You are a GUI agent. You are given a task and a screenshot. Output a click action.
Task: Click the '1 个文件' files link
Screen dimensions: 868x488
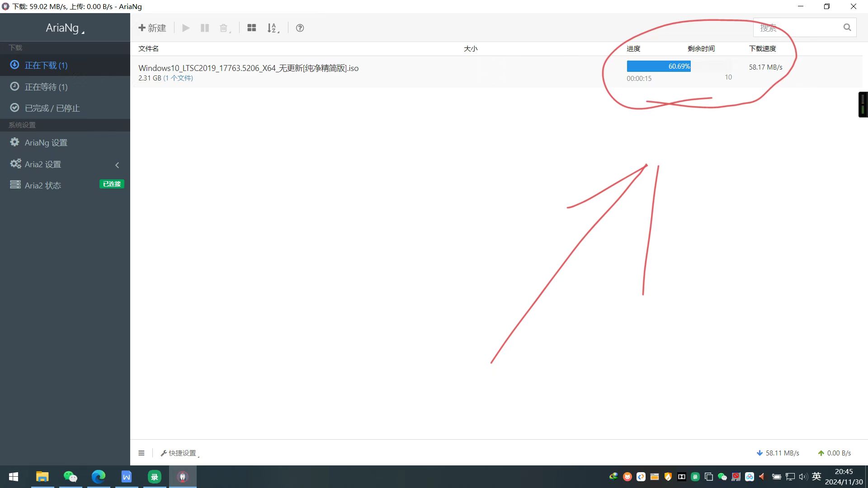pyautogui.click(x=178, y=78)
